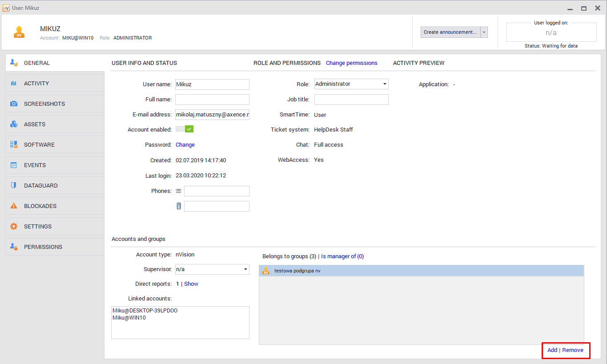The width and height of the screenshot is (607, 364).
Task: Click the Full name input field
Action: pyautogui.click(x=212, y=100)
